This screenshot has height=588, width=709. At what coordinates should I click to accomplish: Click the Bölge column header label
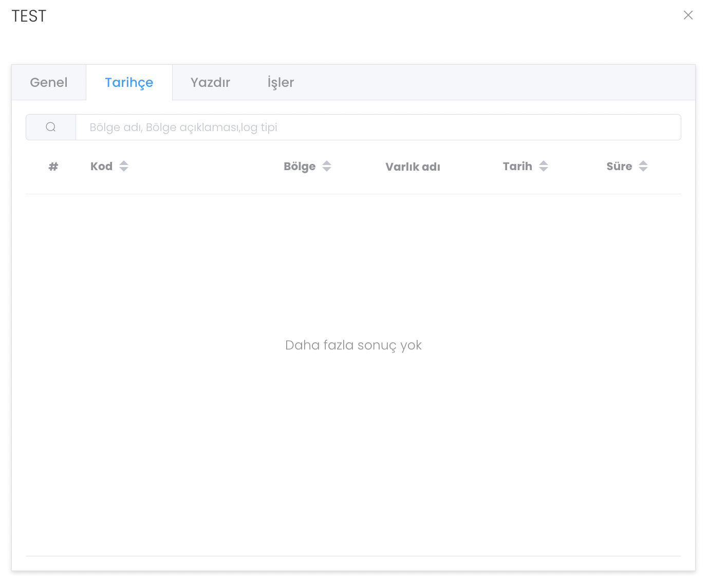tap(300, 166)
